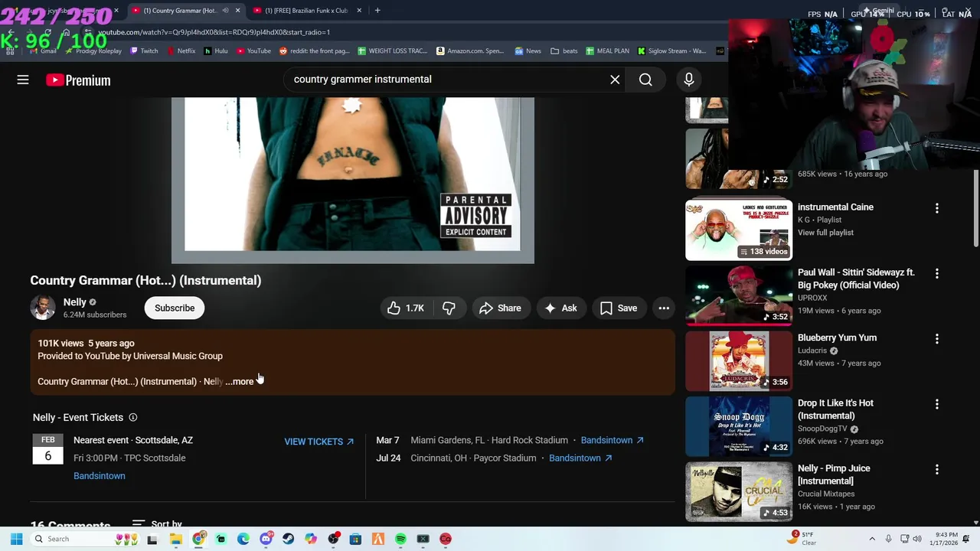Open Nelly - Pimp Juice [Instrumental] title
This screenshot has width=980, height=551.
834,474
